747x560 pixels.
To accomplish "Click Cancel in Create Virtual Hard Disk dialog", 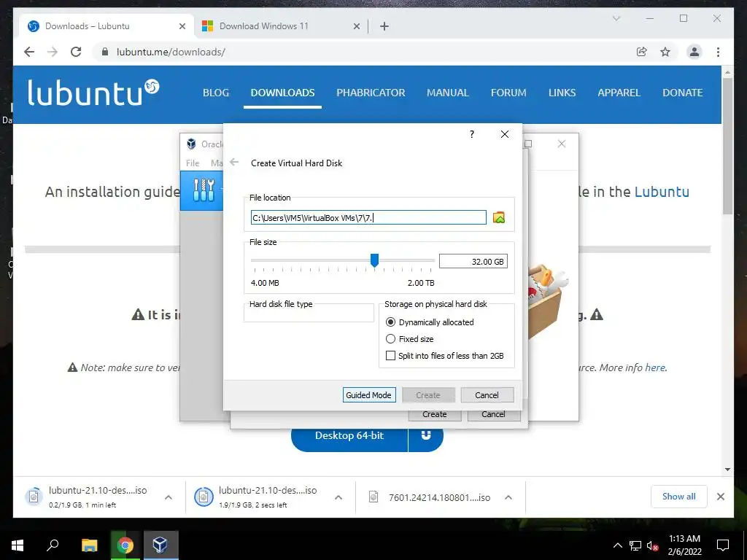I will [x=487, y=395].
